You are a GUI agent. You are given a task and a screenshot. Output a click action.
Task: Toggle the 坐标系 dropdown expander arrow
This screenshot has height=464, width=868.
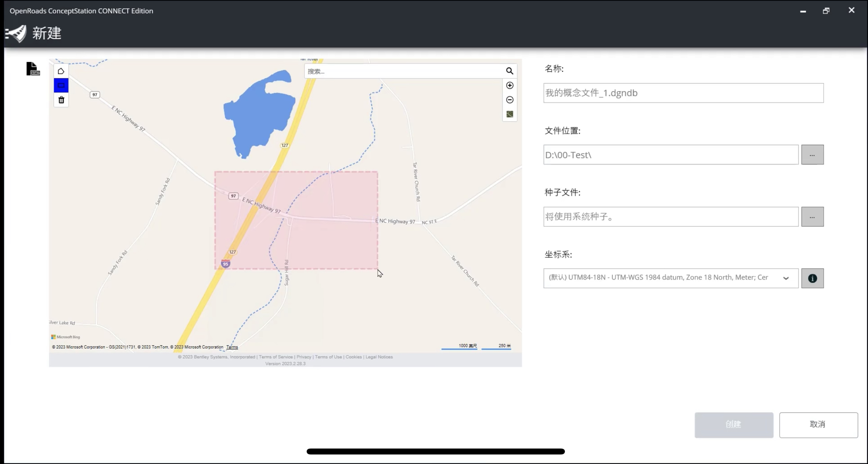[785, 278]
